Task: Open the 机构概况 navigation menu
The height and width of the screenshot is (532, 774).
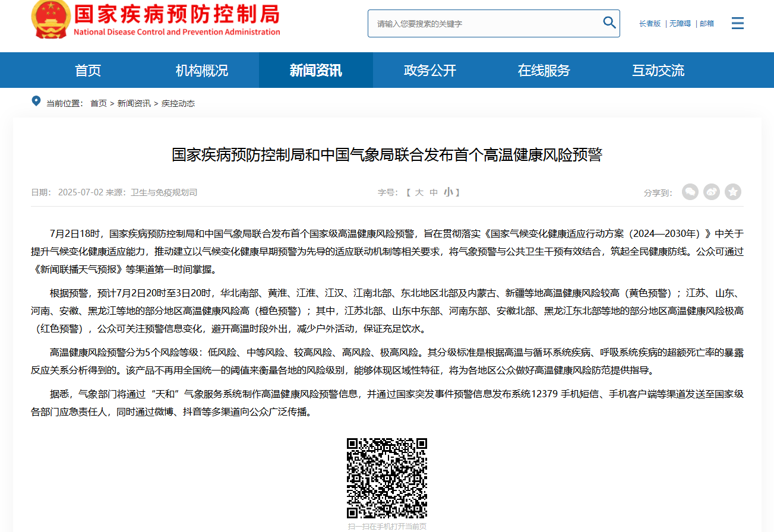Action: pos(201,70)
